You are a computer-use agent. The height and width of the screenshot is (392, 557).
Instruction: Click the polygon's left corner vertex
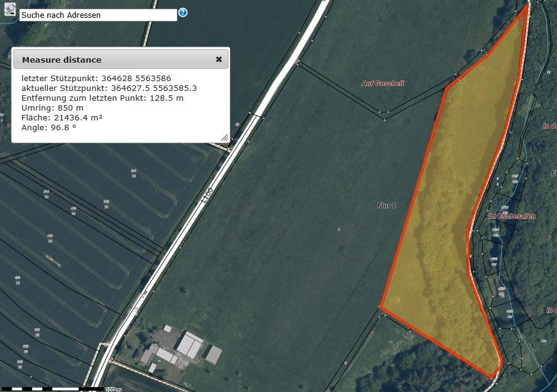point(381,307)
